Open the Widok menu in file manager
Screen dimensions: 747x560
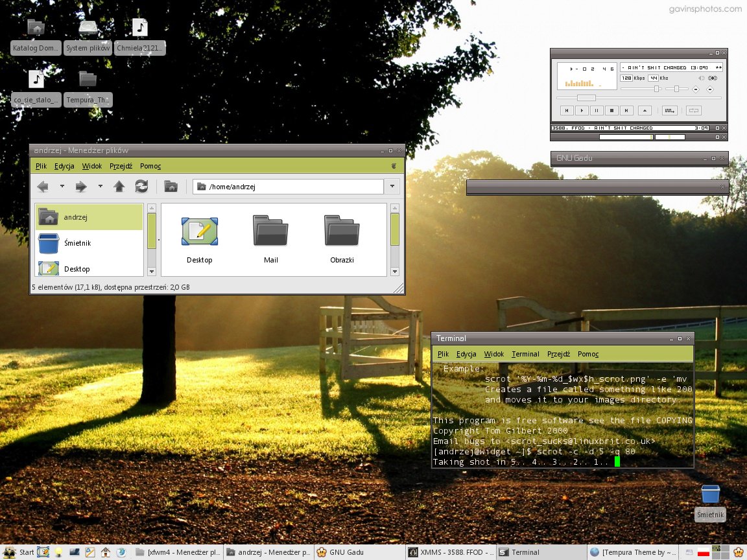pos(92,166)
